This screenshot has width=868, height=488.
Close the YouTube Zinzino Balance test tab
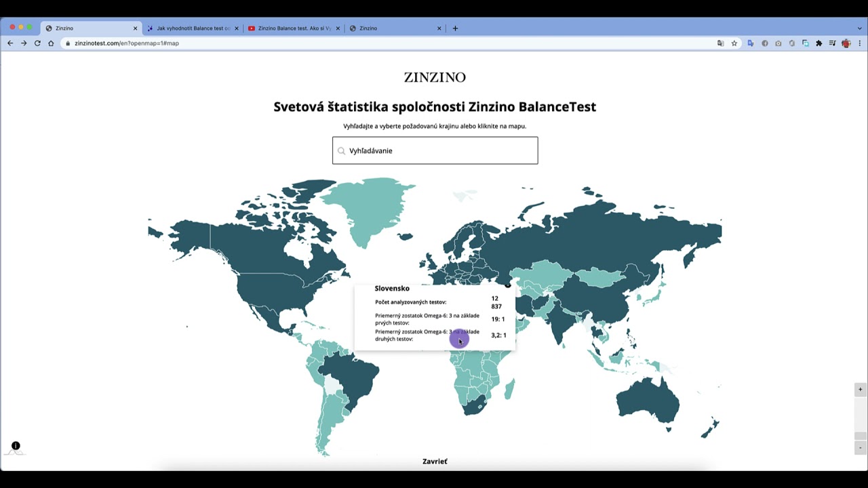[338, 28]
